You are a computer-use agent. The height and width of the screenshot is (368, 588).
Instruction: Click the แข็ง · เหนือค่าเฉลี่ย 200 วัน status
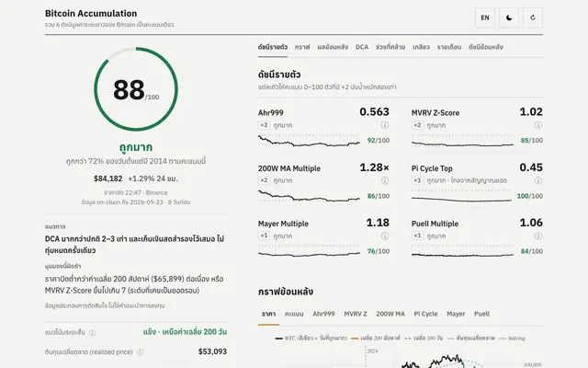coord(186,332)
